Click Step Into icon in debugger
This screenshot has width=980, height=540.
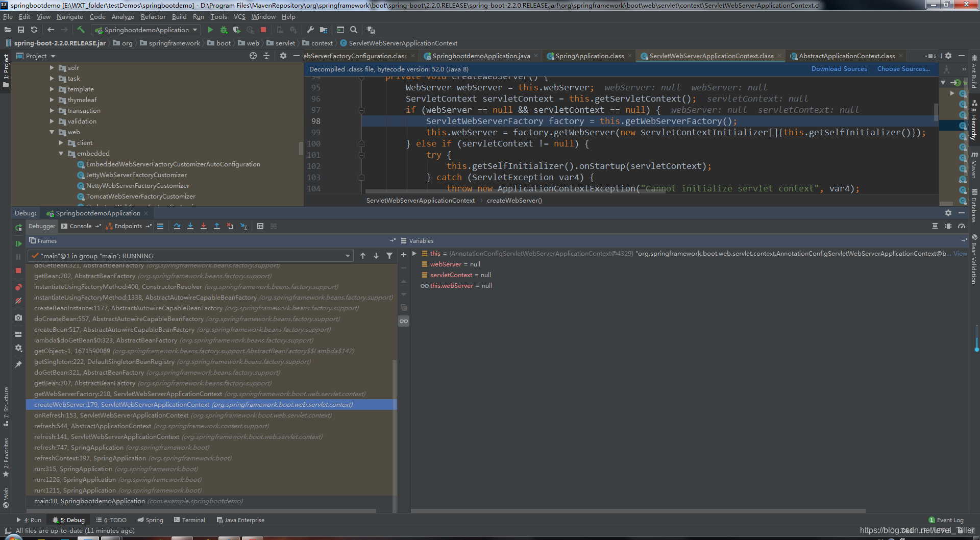tap(190, 226)
